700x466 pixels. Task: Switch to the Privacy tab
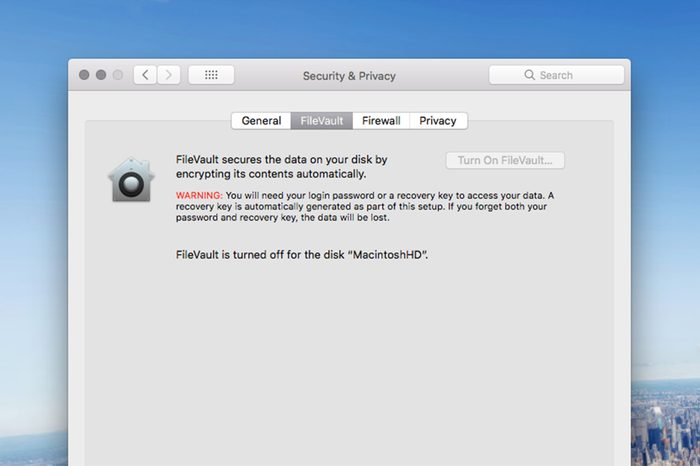[x=438, y=121]
